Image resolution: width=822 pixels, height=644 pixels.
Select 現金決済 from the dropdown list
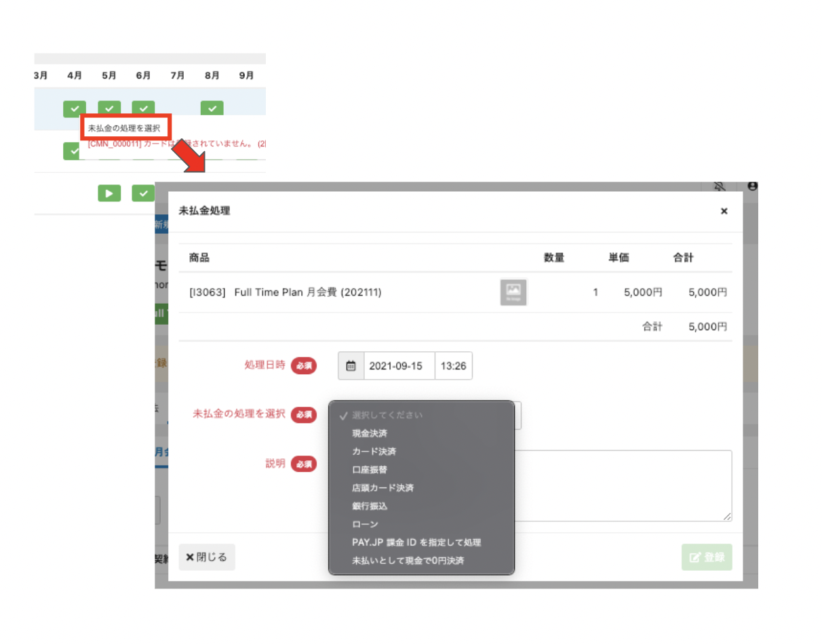point(370,433)
